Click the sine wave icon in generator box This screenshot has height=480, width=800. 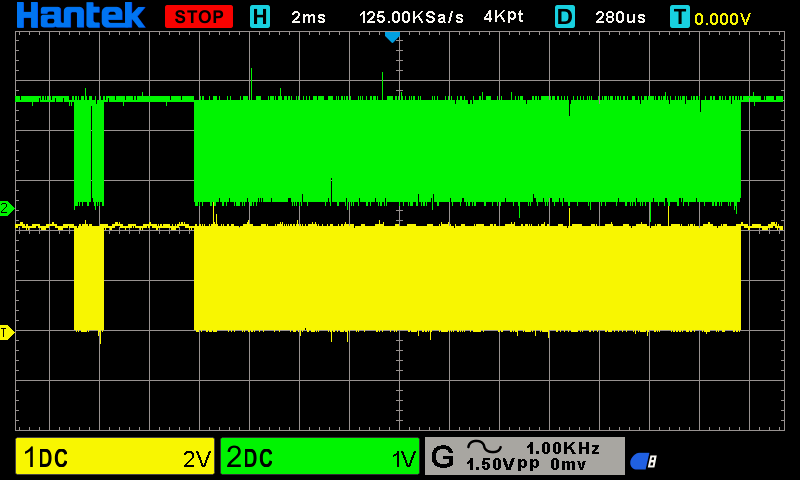[x=485, y=447]
